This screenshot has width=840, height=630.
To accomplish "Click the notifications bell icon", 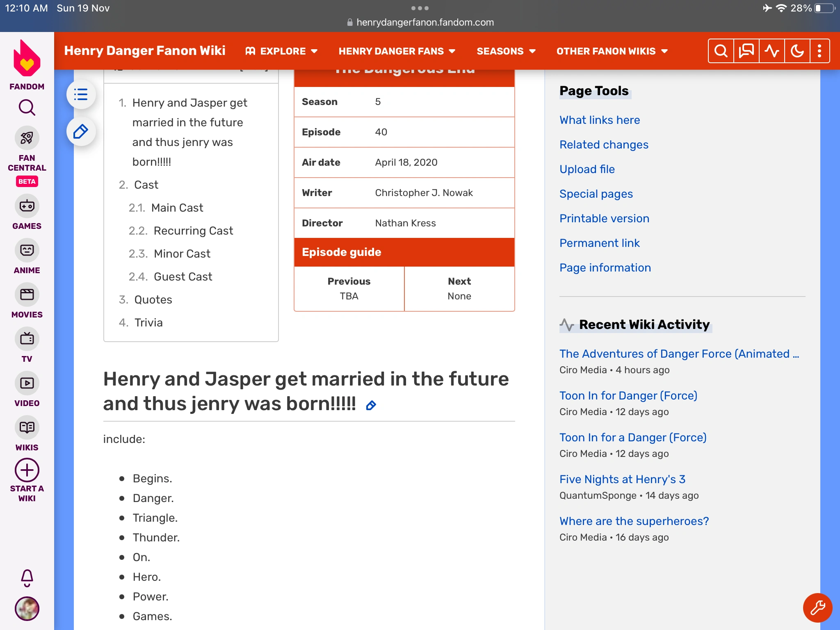I will click(x=27, y=577).
